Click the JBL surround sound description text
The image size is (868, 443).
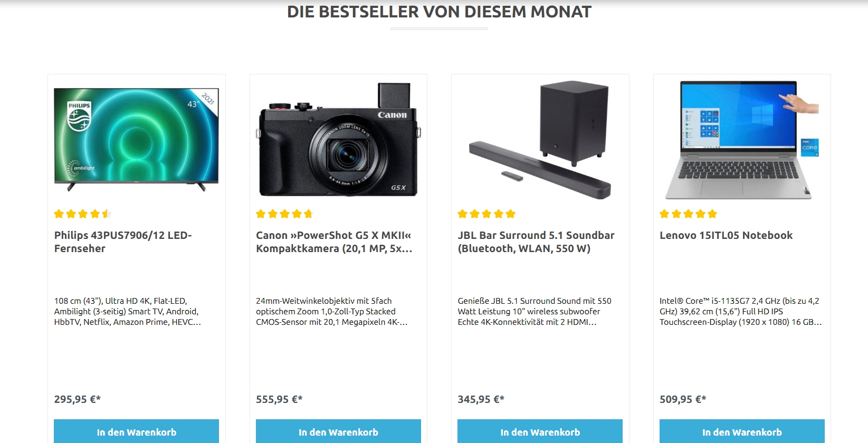tap(535, 311)
